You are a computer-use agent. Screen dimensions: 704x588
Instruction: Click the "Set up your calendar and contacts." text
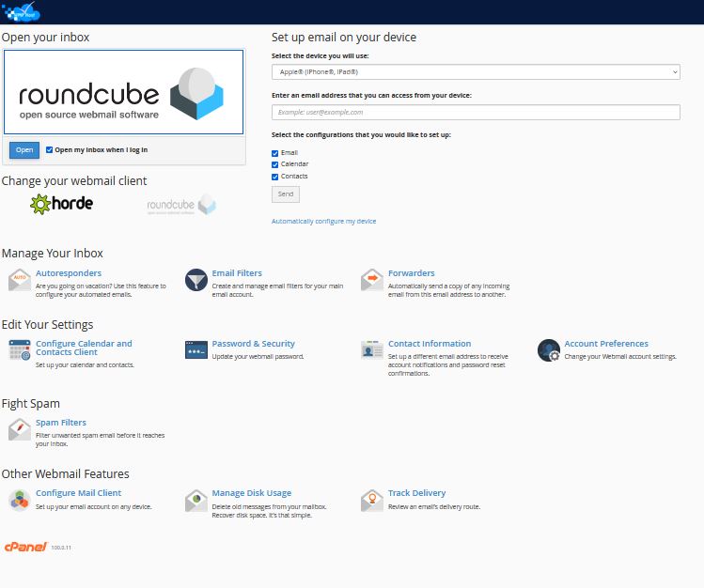(x=85, y=365)
